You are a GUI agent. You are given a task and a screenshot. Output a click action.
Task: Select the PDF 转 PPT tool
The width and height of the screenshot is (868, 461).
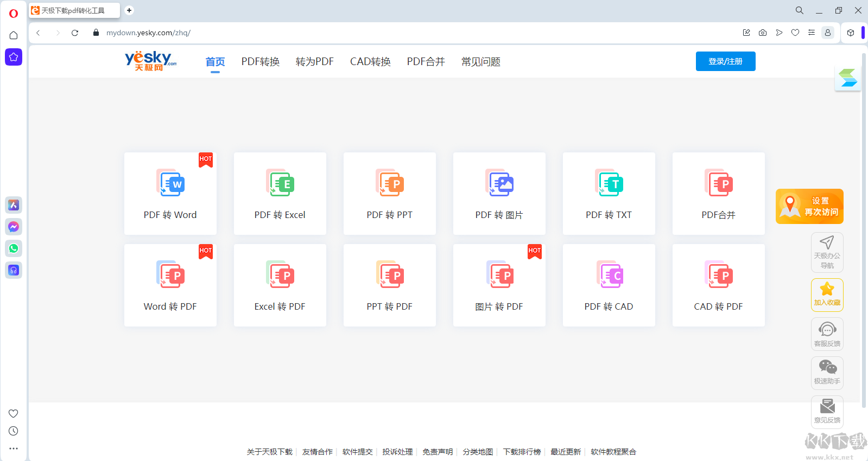point(389,194)
